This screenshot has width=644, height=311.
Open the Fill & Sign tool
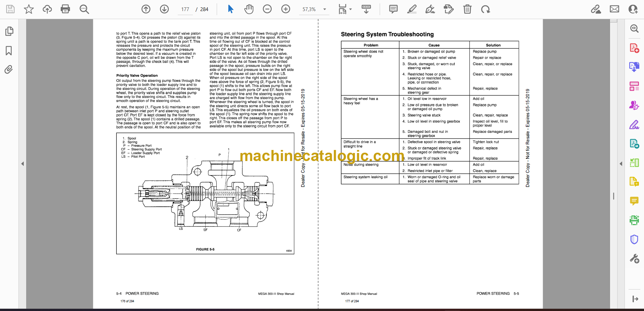point(634,125)
